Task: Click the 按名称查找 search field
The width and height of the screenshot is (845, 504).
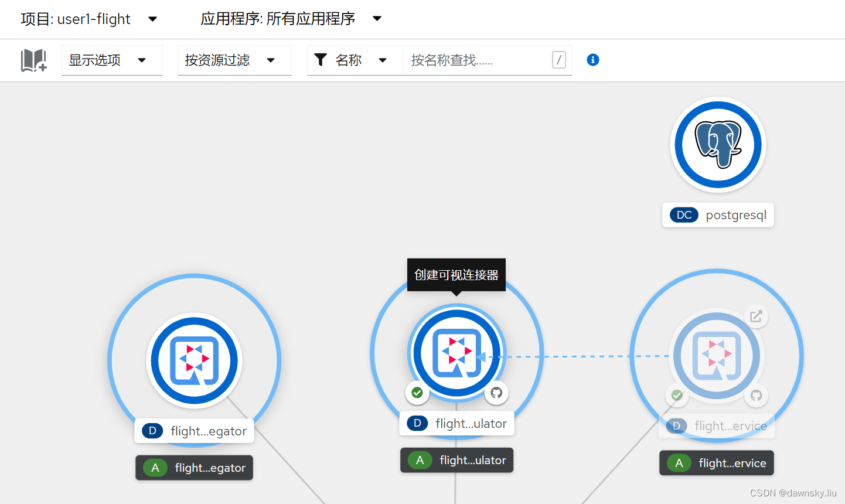Action: [x=488, y=60]
